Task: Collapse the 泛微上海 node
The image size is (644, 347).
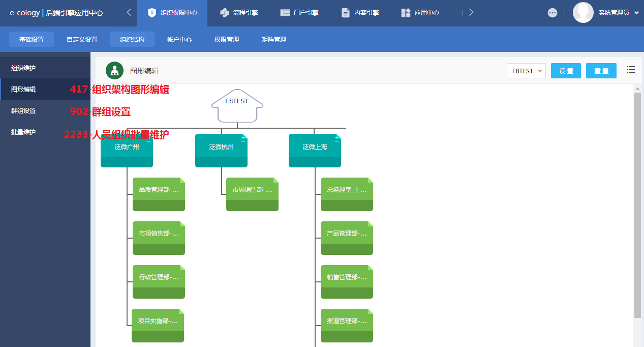Action: [x=337, y=140]
